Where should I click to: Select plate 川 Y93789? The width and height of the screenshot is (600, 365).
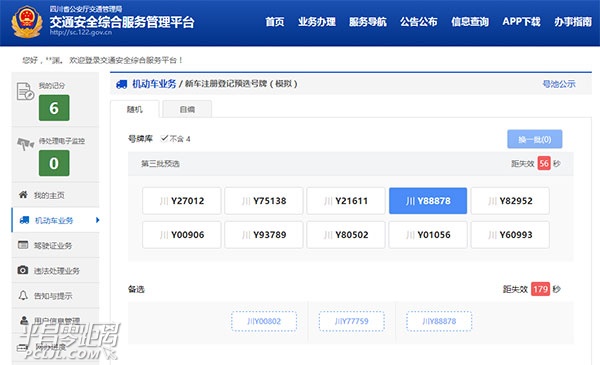[264, 235]
